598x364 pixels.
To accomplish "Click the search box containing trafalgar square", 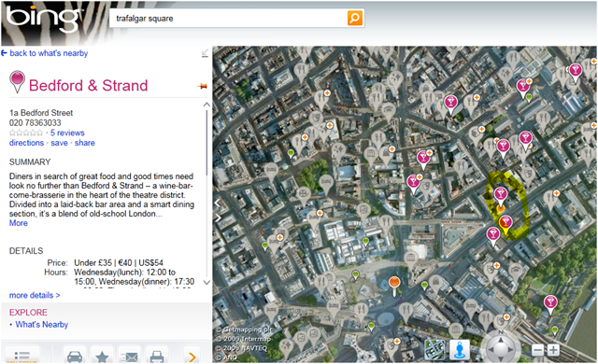I will point(228,19).
